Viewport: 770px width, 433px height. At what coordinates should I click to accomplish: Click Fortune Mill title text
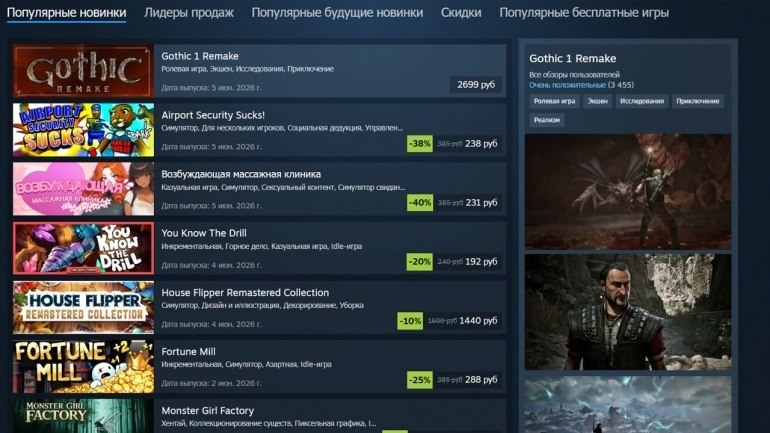189,352
